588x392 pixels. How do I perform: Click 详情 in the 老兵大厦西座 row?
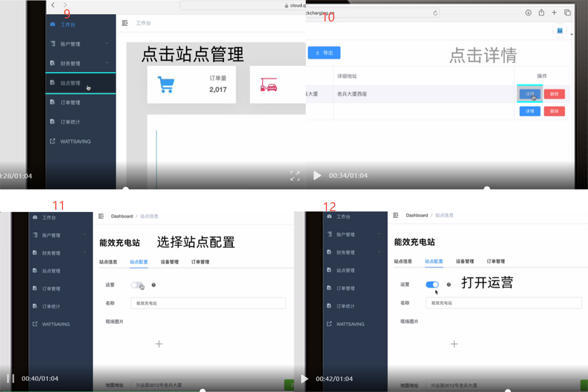(x=530, y=94)
